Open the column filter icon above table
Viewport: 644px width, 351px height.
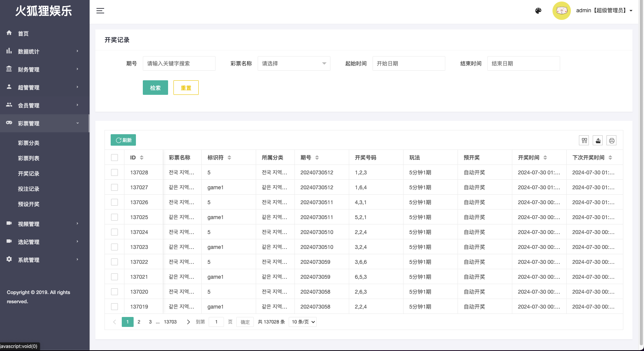pos(584,141)
